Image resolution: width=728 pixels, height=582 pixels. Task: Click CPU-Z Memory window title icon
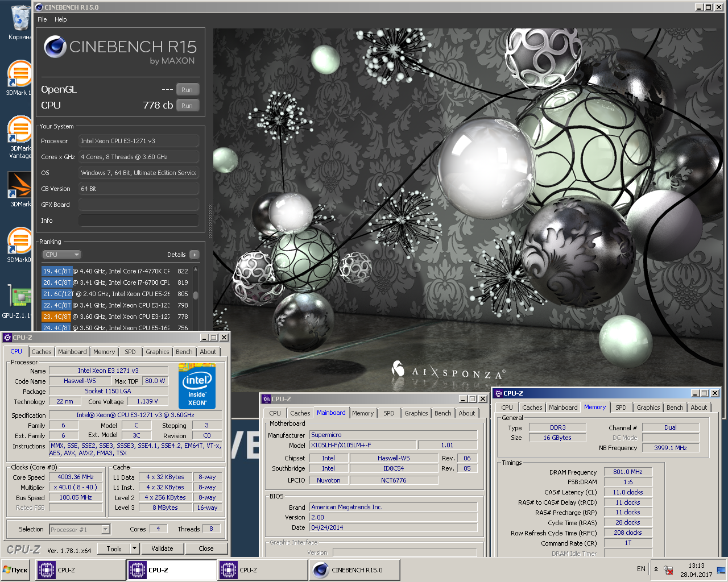pyautogui.click(x=498, y=393)
